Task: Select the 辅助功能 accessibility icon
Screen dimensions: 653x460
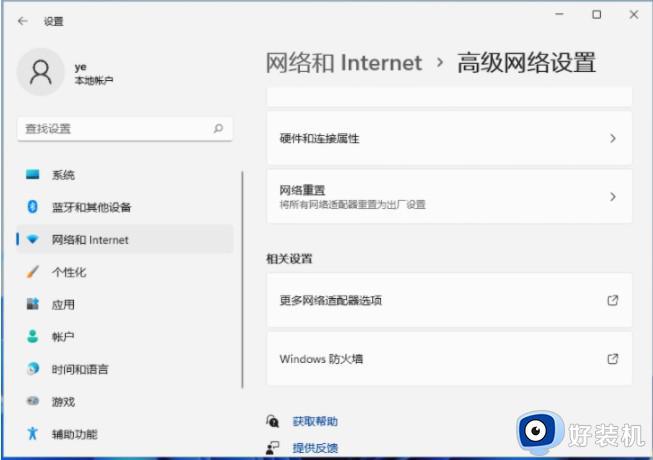Action: [x=32, y=434]
